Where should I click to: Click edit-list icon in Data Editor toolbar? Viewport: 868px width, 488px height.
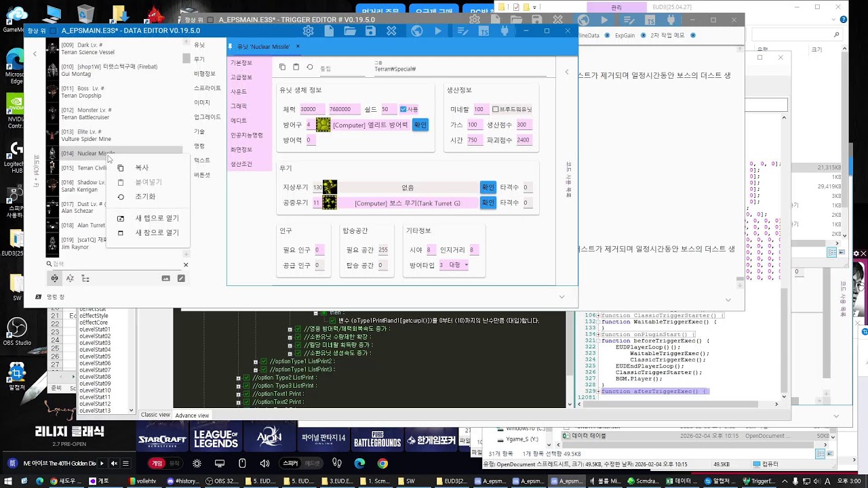point(462,31)
